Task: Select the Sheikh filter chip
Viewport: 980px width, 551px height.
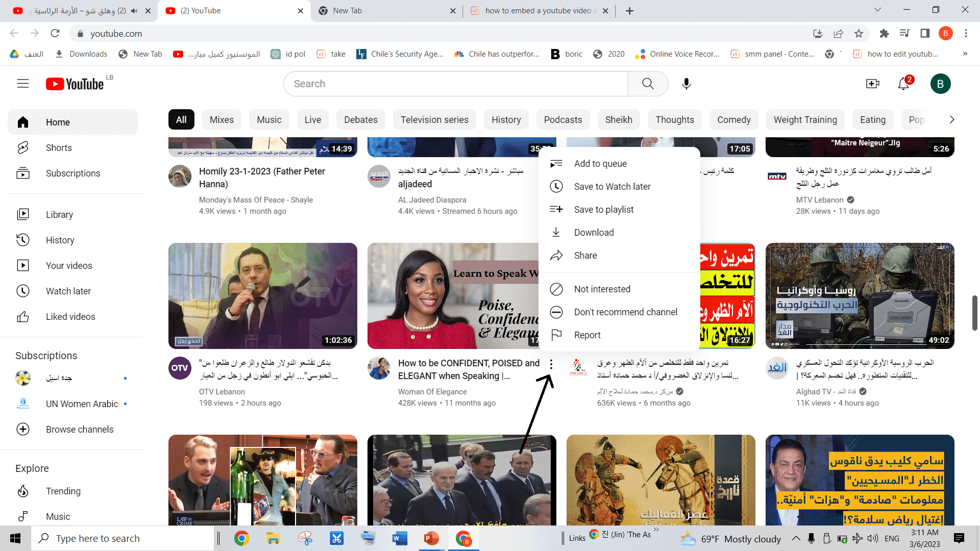Action: point(619,120)
